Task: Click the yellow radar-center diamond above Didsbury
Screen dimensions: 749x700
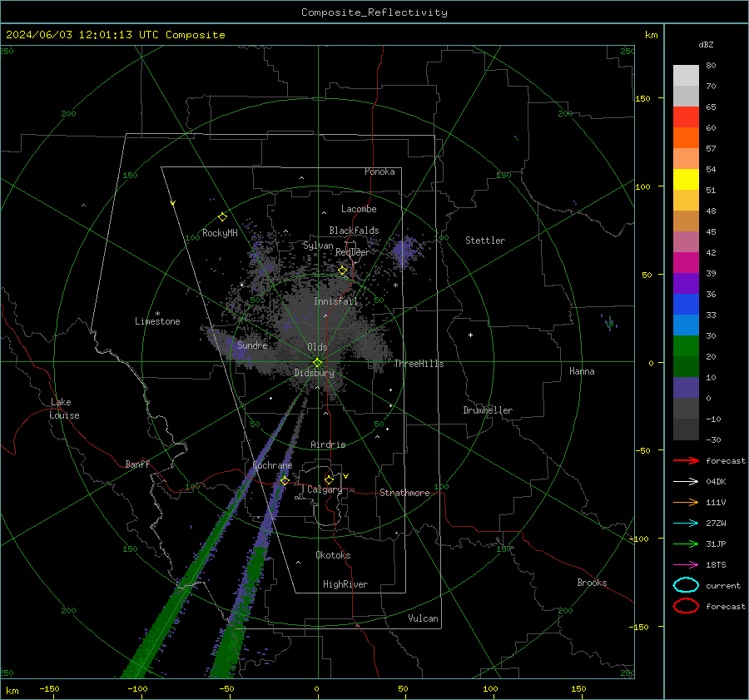Action: tap(317, 363)
